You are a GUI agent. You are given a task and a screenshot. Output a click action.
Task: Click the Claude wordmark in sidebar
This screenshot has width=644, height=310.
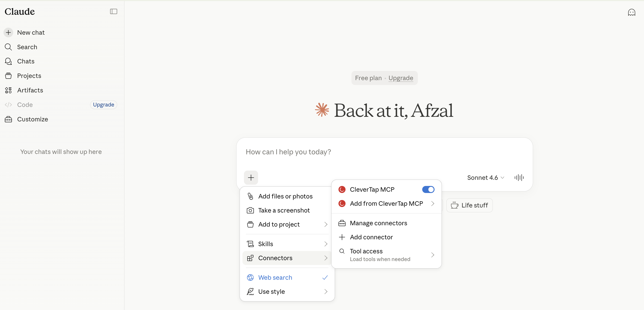click(x=20, y=11)
